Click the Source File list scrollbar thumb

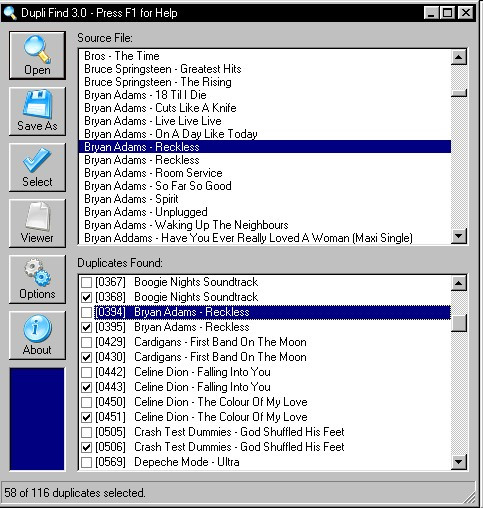[x=459, y=93]
